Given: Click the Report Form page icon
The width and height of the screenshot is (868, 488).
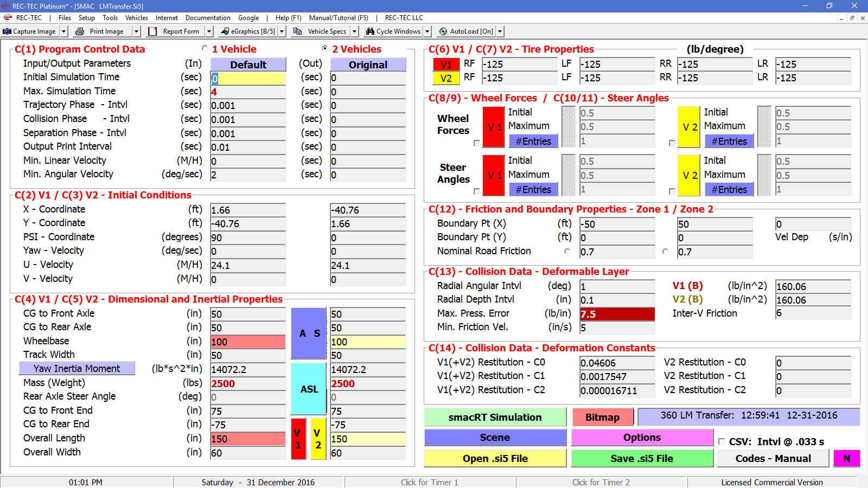Looking at the screenshot, I should point(152,31).
